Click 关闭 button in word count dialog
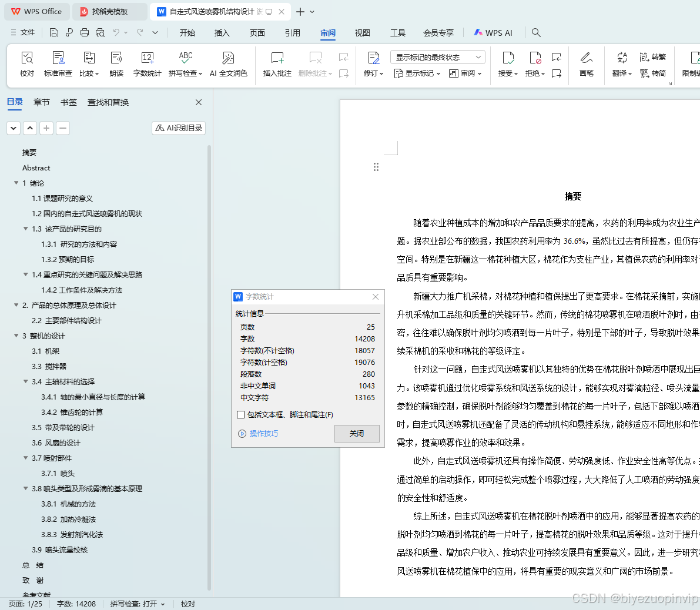The width and height of the screenshot is (700, 610). pyautogui.click(x=357, y=433)
